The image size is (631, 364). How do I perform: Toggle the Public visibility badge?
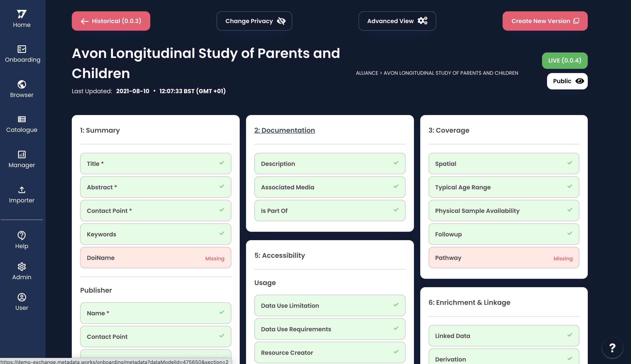[567, 81]
